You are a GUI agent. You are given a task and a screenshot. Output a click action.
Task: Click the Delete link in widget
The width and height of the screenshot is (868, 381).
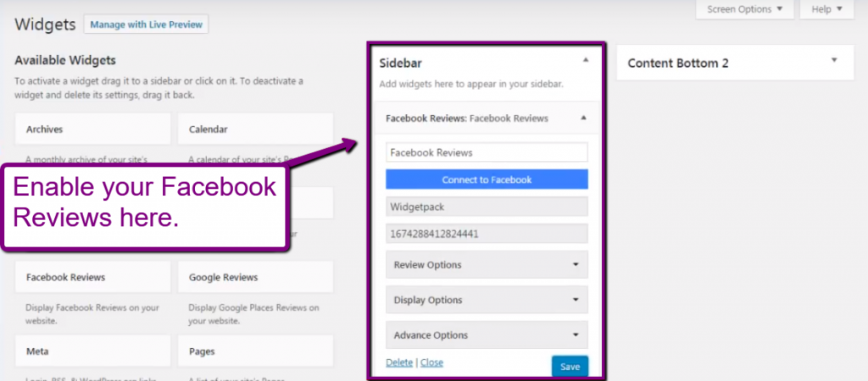pyautogui.click(x=399, y=362)
